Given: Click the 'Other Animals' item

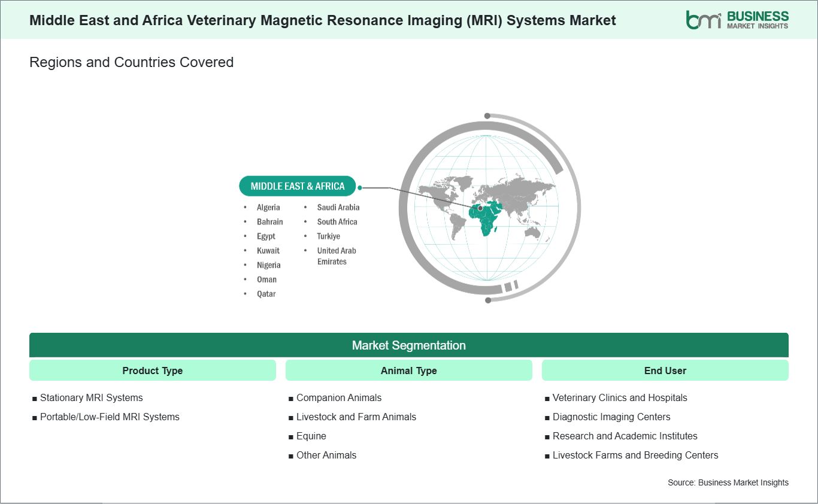Looking at the screenshot, I should [x=326, y=455].
